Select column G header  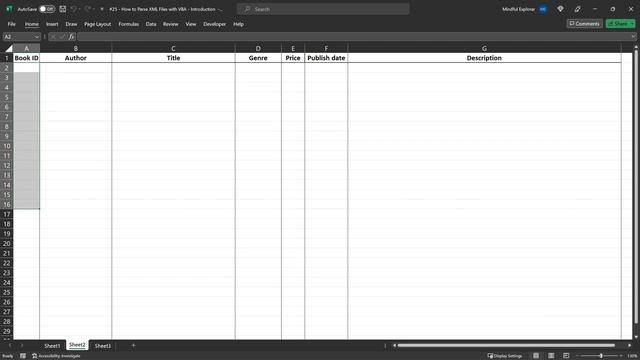click(484, 48)
